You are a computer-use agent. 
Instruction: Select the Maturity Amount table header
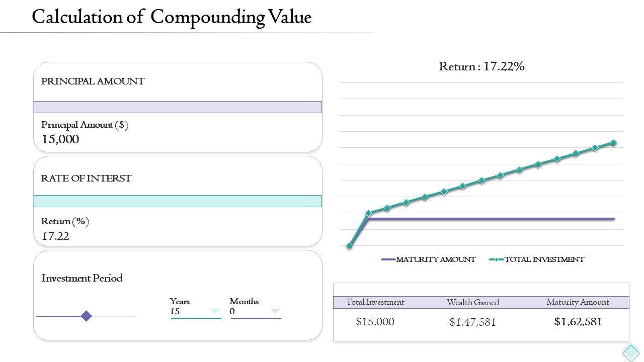(x=578, y=302)
